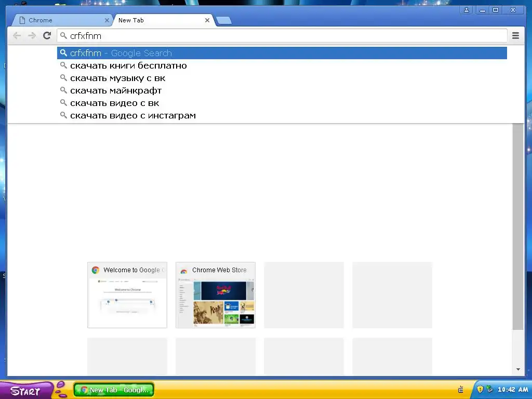Maximize the Chrome window
Viewport: 532px width, 399px height.
496,10
